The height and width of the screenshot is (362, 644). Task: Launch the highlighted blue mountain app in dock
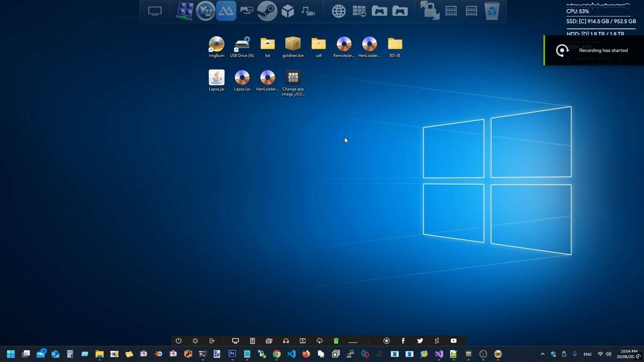pos(226,11)
